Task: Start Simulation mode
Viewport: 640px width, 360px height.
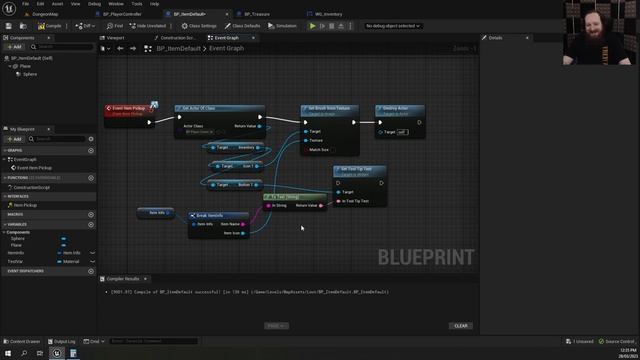Action: click(282, 26)
